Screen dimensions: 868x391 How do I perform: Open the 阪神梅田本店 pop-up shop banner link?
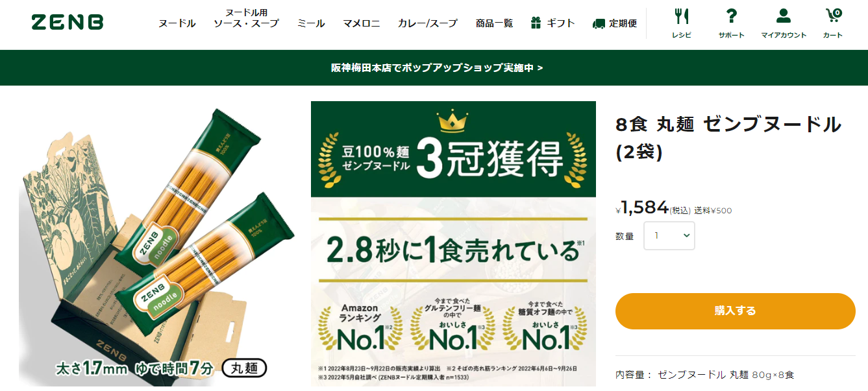(x=437, y=67)
